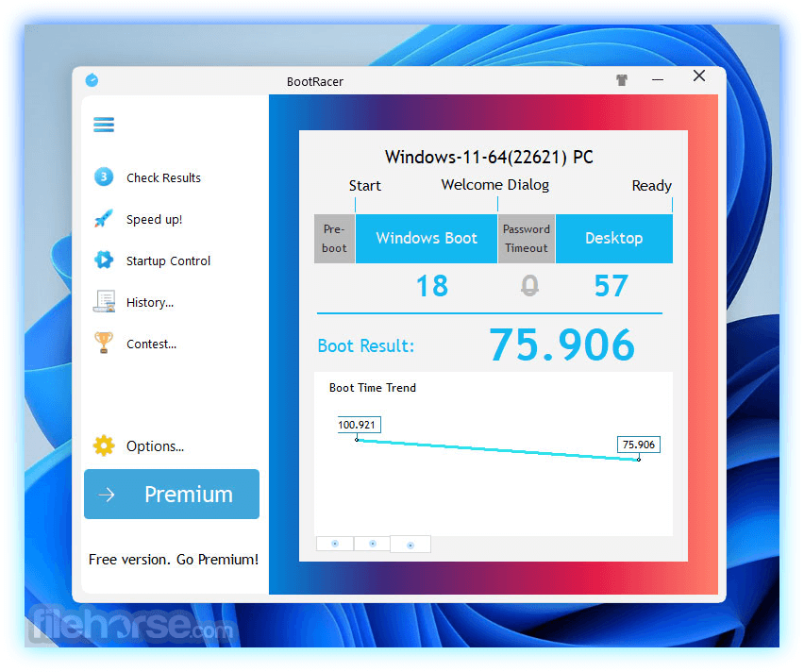This screenshot has width=804, height=672.
Task: Click the Start label
Action: [x=364, y=186]
